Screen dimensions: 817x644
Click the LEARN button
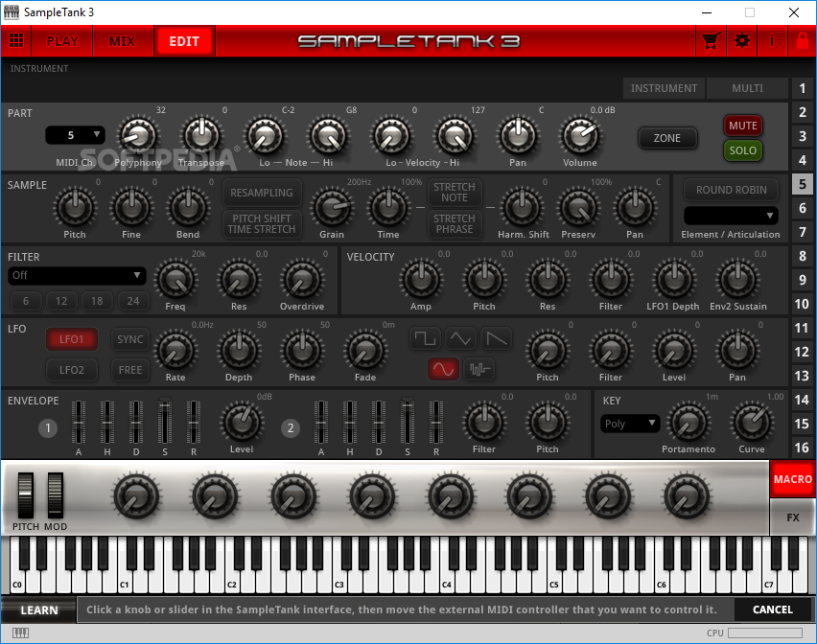tap(39, 610)
